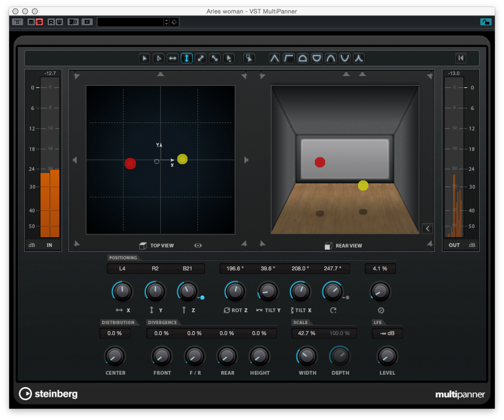Select diagonal bottom-left to top-right mode

201,58
